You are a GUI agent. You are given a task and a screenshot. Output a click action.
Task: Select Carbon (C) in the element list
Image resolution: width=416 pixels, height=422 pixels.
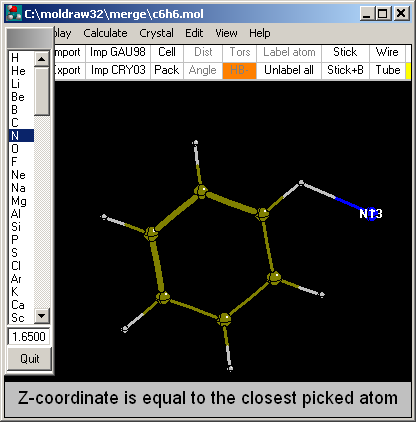point(21,123)
